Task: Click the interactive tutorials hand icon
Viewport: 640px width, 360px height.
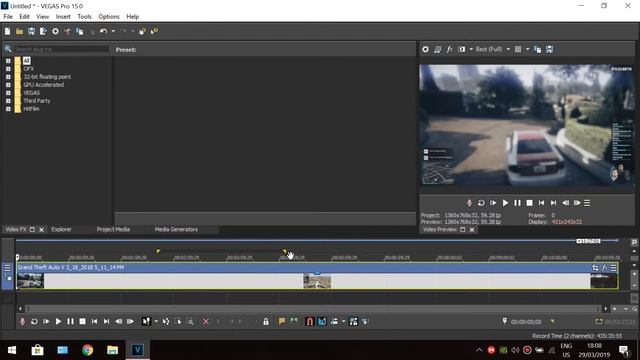Action: coord(142,31)
